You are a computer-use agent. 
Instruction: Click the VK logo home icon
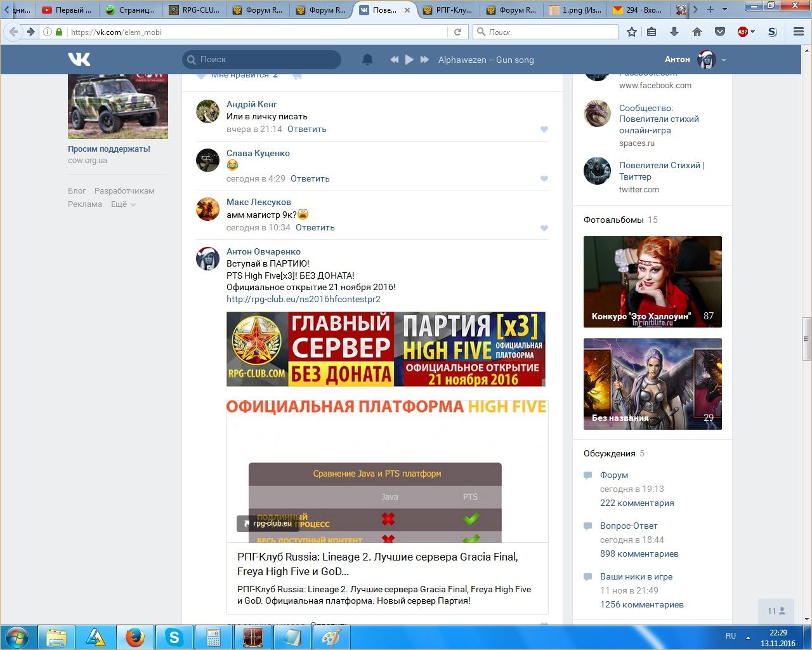pyautogui.click(x=79, y=59)
